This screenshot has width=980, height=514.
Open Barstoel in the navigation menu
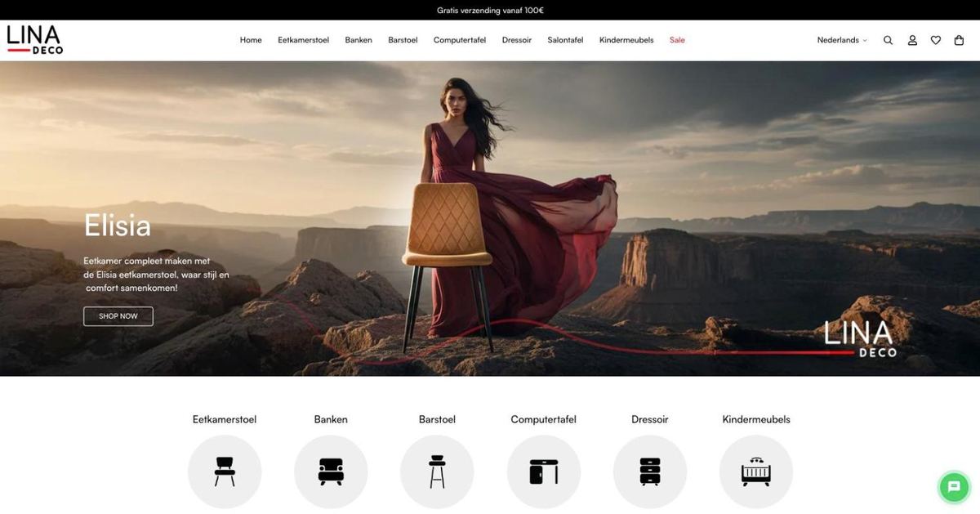pos(403,40)
